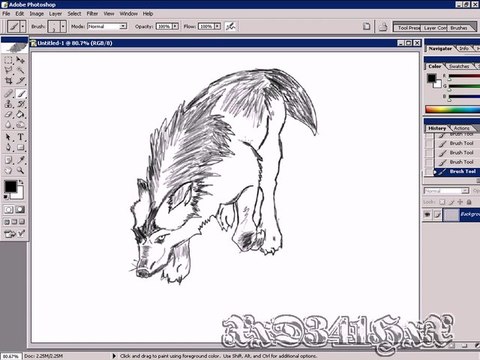Open the status bar info arrow menu
Viewport: 480px width, 360px height.
coord(114,356)
